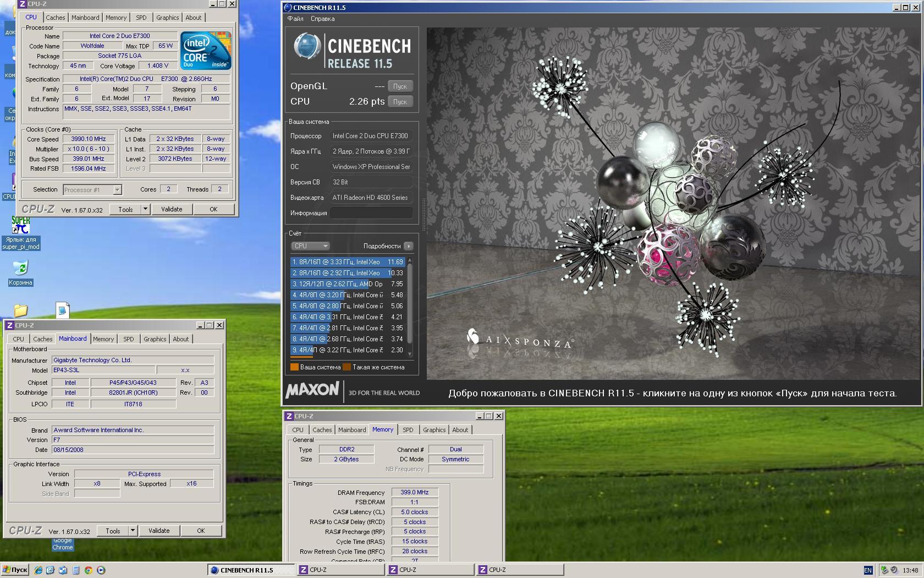This screenshot has height=578, width=924.
Task: Click the EN language indicator
Action: click(x=868, y=570)
